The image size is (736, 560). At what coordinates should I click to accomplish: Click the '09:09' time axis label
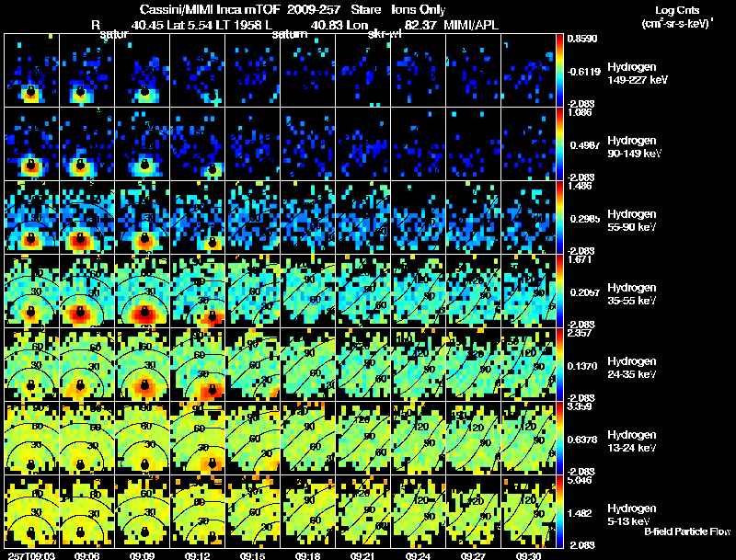tap(143, 555)
